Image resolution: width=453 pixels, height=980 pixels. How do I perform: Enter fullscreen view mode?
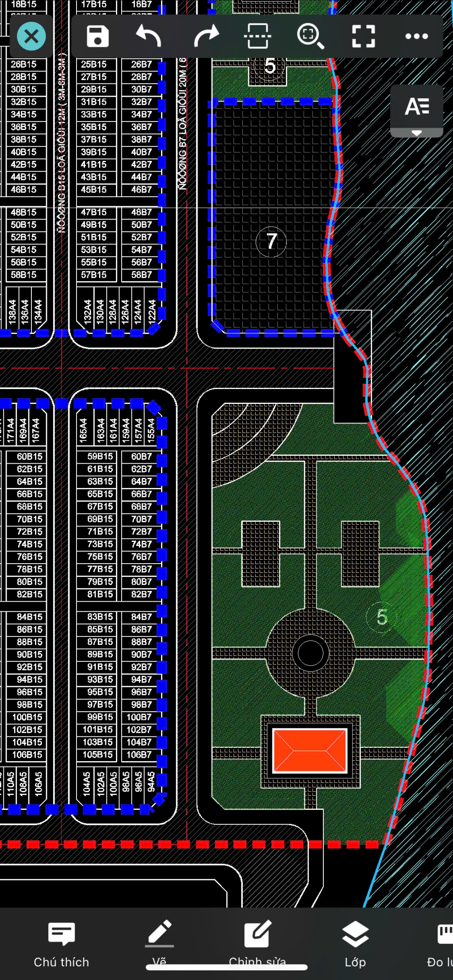click(363, 36)
